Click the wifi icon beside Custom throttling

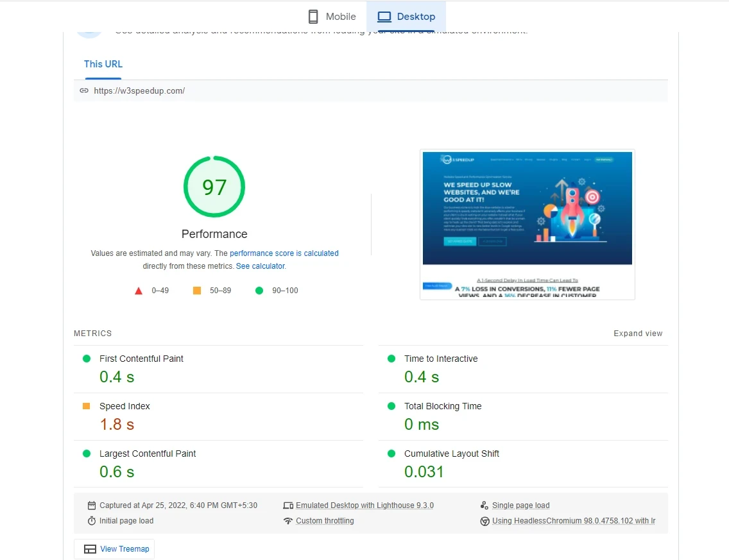pos(288,521)
